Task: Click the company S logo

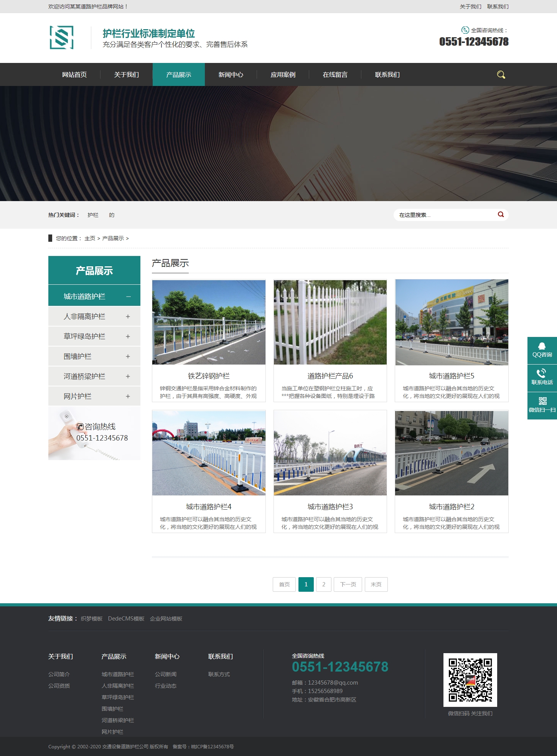Action: click(x=62, y=38)
